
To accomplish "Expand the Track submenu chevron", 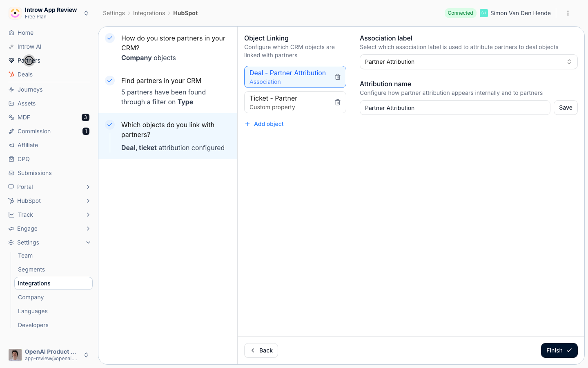I will tap(88, 215).
